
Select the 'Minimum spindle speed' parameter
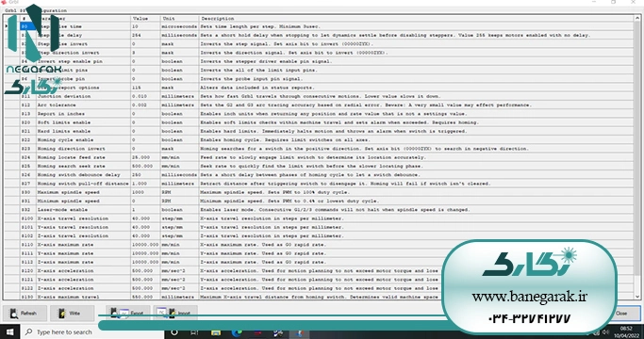point(83,202)
